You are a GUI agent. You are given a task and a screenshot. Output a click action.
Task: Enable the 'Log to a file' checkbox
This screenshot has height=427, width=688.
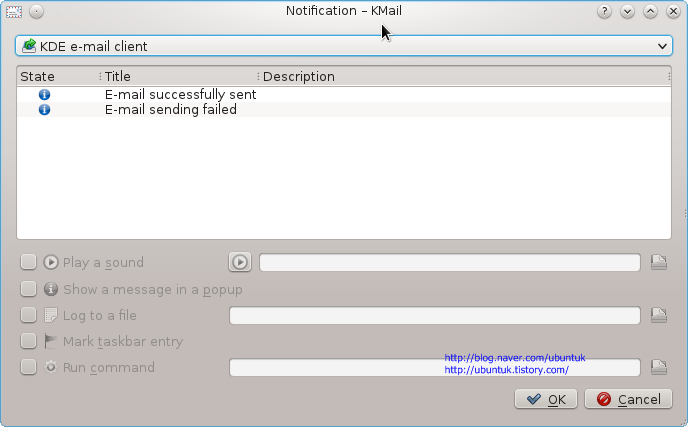pyautogui.click(x=29, y=315)
